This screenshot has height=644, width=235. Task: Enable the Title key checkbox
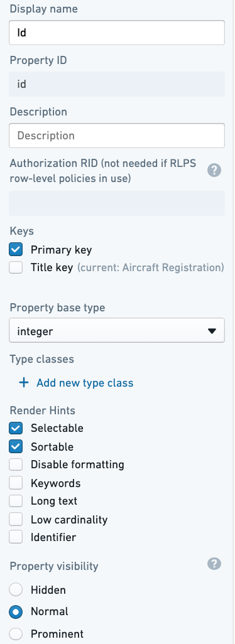16,268
